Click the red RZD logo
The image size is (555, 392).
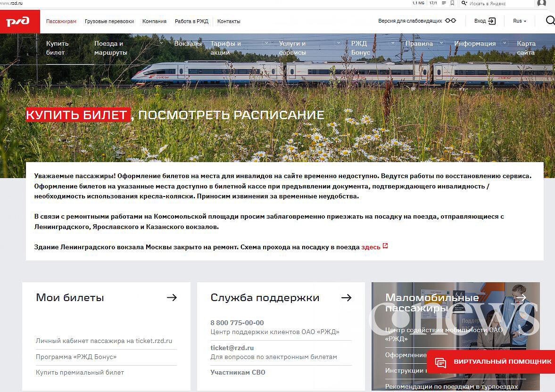click(20, 22)
